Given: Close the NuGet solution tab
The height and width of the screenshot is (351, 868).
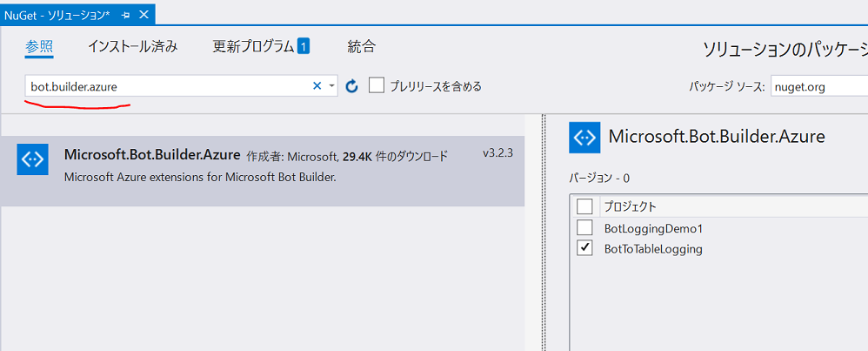Looking at the screenshot, I should coord(144,15).
